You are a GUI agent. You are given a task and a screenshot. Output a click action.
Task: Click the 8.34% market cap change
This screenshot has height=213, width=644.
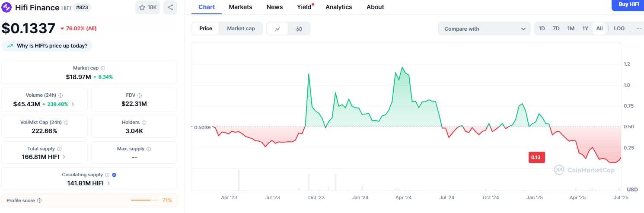pos(106,77)
